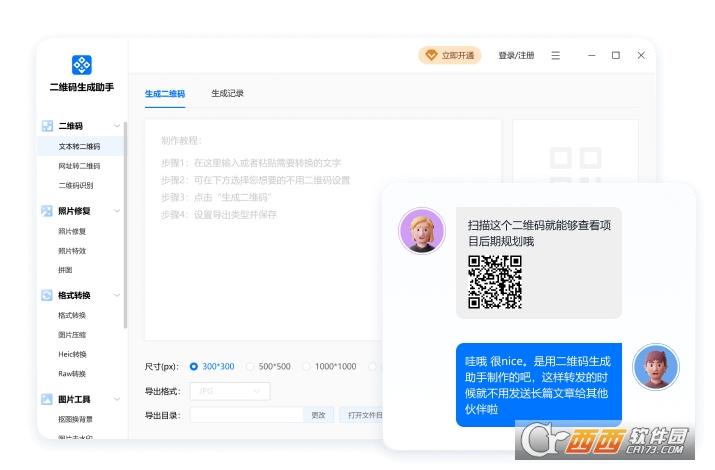Click the 二维码 section icon in sidebar
The width and height of the screenshot is (715, 470).
coord(47,126)
